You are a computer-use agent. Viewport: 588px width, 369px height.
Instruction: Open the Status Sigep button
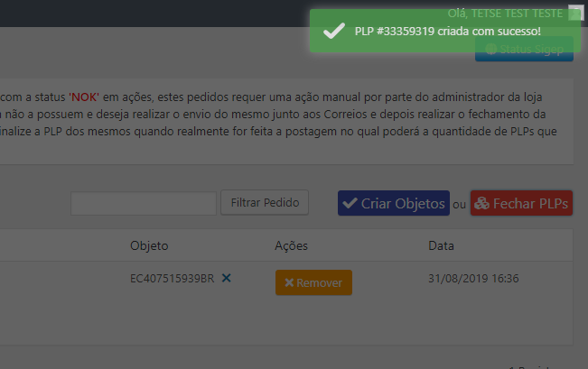click(524, 49)
